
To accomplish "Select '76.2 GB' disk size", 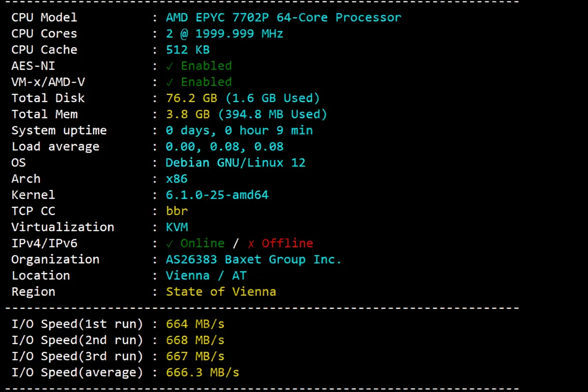I will [x=191, y=98].
